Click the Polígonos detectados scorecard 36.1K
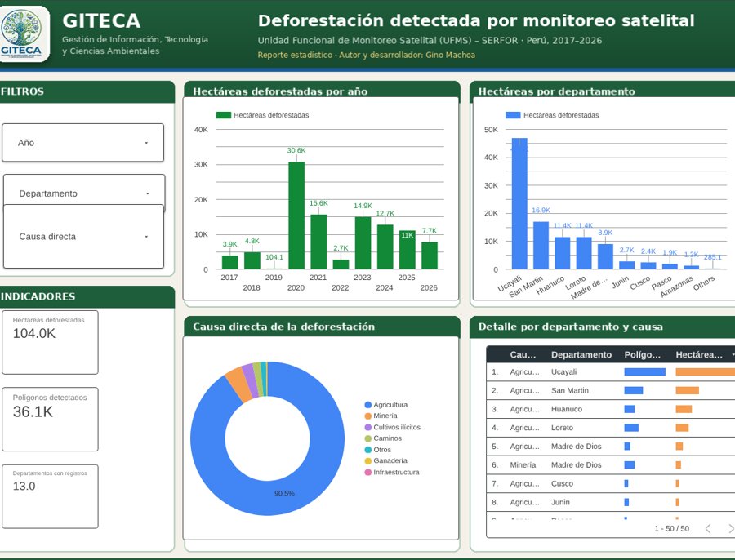 50,419
